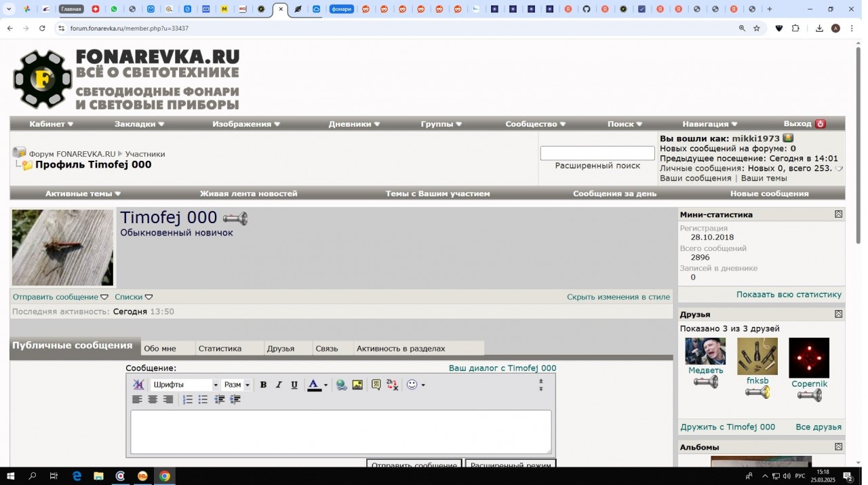Open Новые сообщения link

pyautogui.click(x=769, y=193)
